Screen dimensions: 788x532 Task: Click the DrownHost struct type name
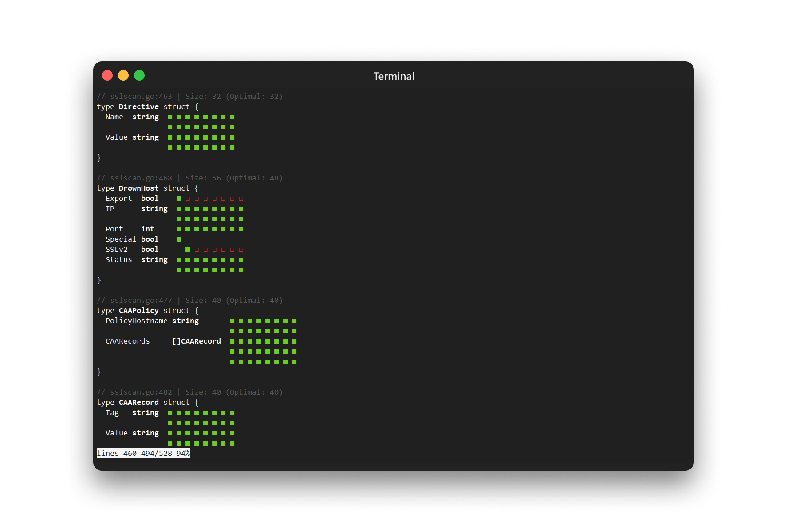click(138, 188)
